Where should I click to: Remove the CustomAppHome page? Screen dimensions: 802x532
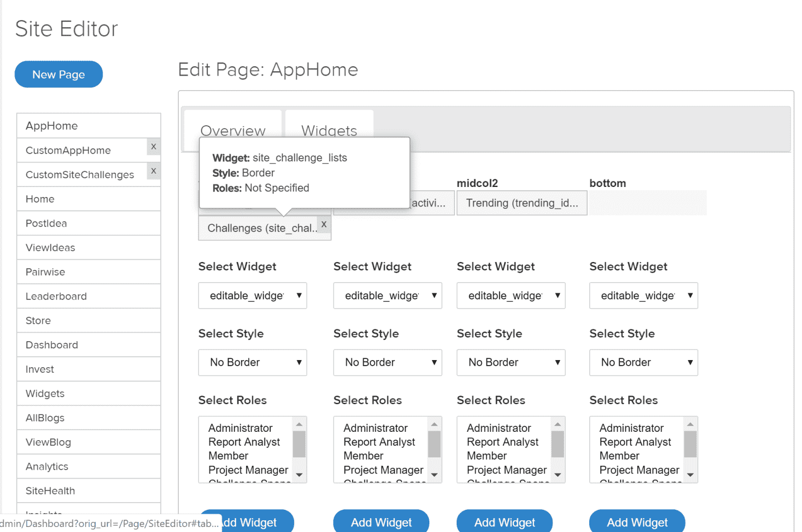click(x=153, y=146)
